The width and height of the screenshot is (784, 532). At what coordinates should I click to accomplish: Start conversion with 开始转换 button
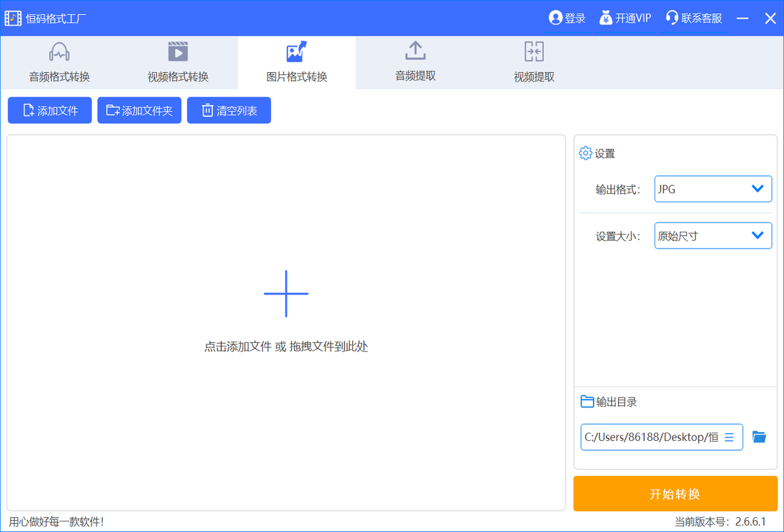coord(675,494)
